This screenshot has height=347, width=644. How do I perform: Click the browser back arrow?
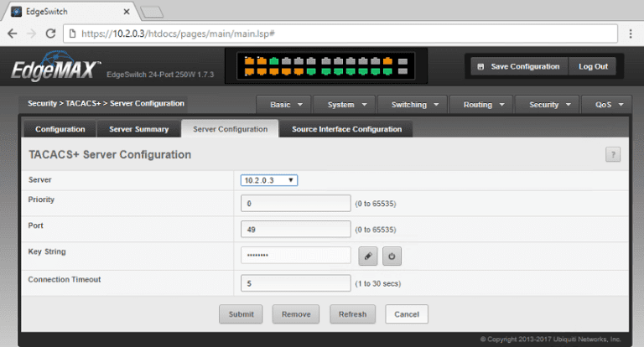coord(13,34)
